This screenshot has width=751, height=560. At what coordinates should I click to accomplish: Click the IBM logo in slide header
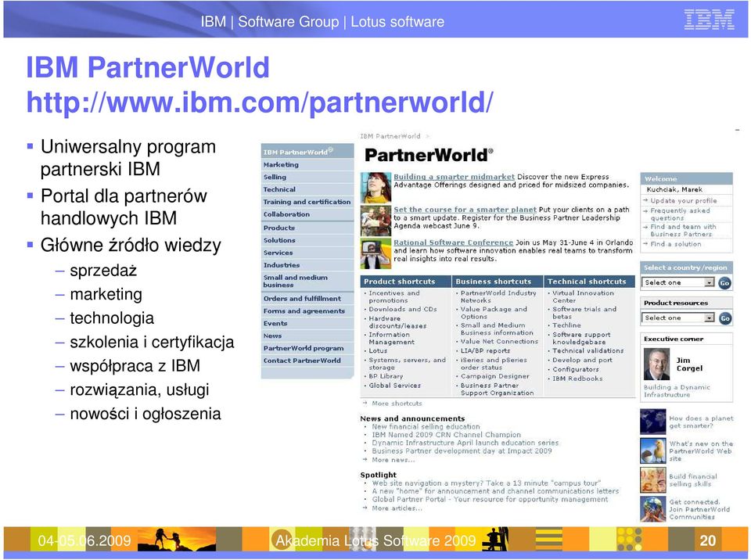tap(709, 20)
